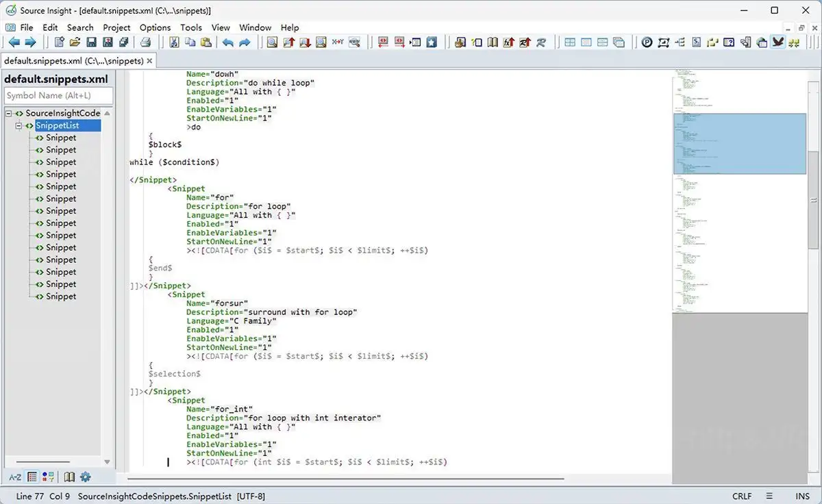Select the first Snippet tree item
This screenshot has width=822, height=504.
(61, 138)
